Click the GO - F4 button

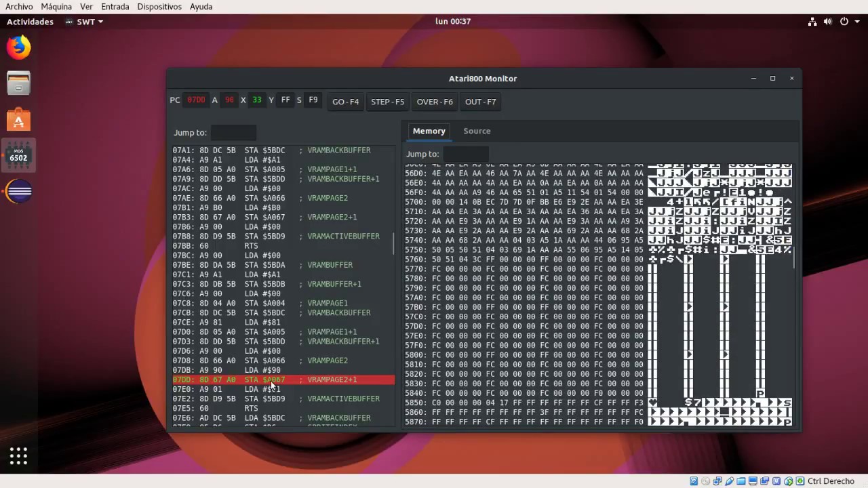tap(345, 102)
